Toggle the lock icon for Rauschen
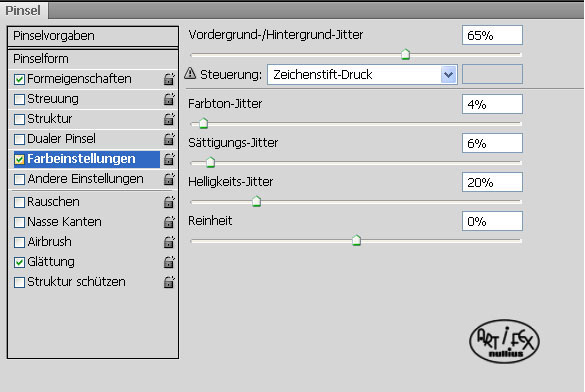This screenshot has height=392, width=585. [169, 202]
